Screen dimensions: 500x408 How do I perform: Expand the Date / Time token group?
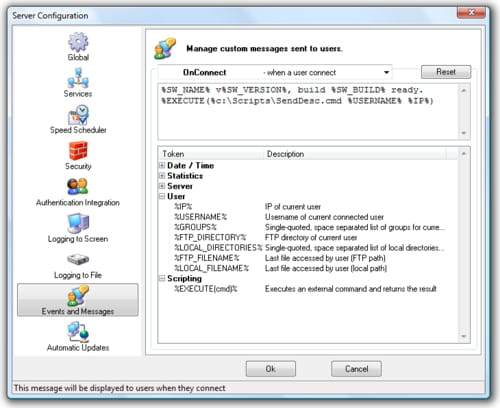pos(162,166)
